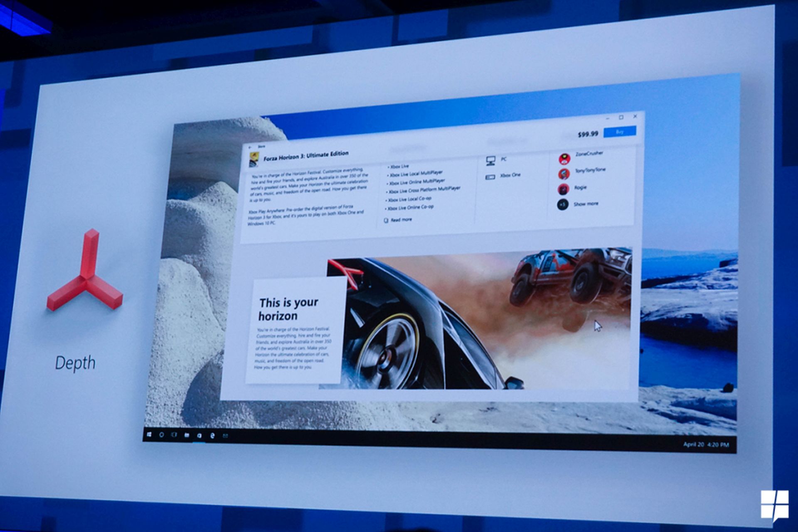The image size is (798, 532).
Task: Launch Microsoft Edge from the taskbar
Action: click(212, 436)
